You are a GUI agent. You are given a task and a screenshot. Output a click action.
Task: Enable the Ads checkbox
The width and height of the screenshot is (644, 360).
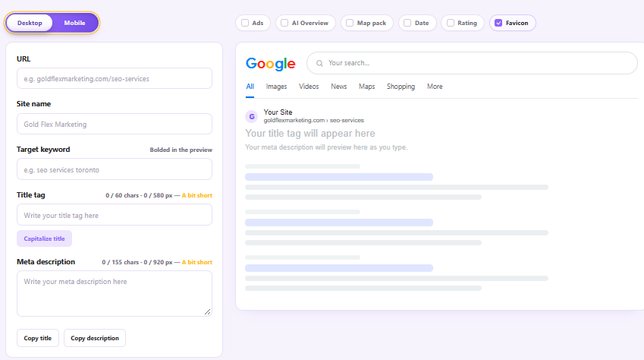pos(245,23)
